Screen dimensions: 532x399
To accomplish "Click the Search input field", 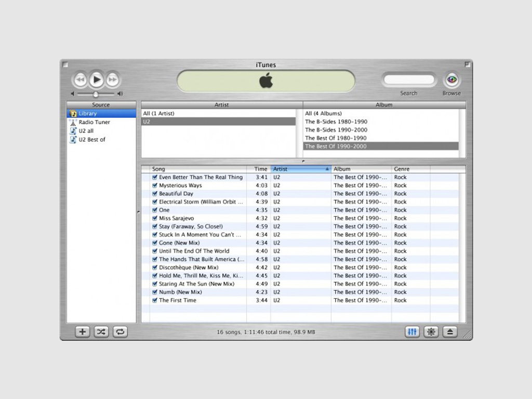I will click(x=409, y=79).
